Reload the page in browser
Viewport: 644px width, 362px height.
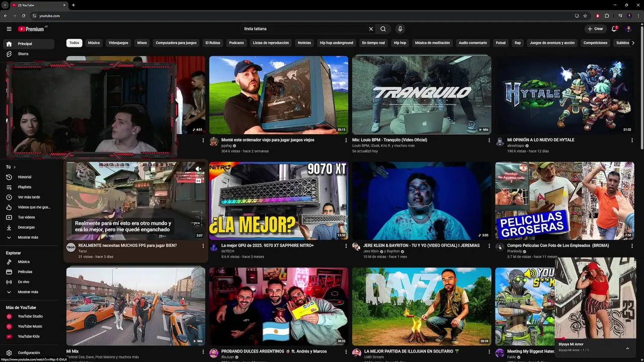point(24,16)
